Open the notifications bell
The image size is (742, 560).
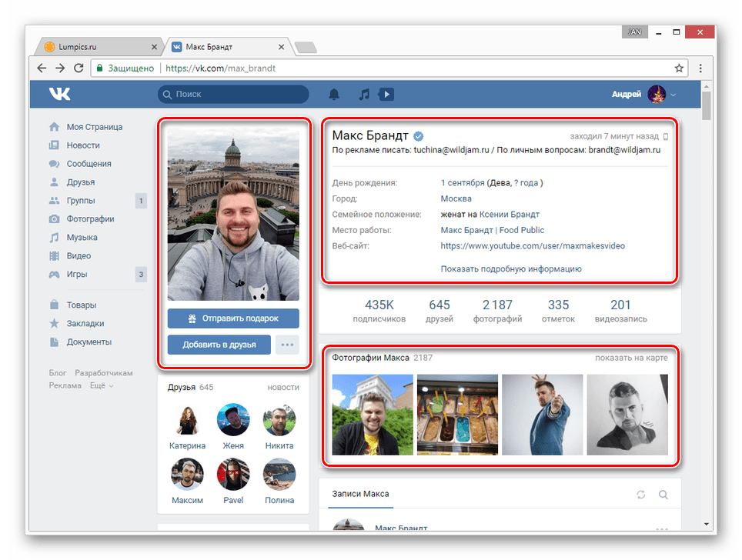(334, 94)
